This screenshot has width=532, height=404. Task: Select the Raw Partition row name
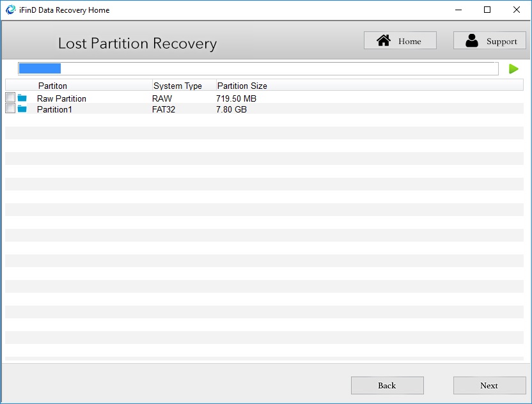pyautogui.click(x=61, y=98)
